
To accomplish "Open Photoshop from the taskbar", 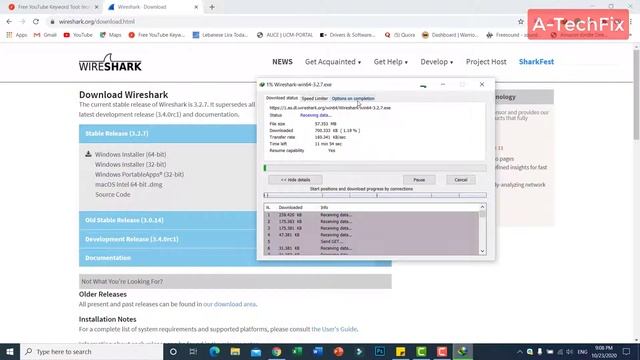I will tap(380, 351).
